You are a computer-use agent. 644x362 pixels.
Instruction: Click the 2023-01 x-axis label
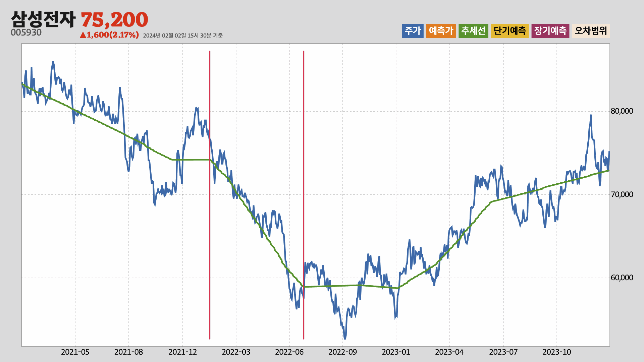click(x=396, y=352)
